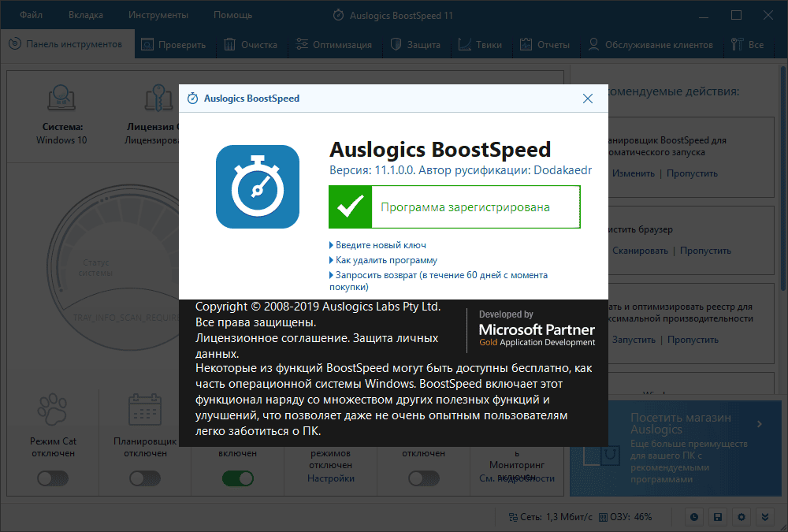This screenshot has width=788, height=532.
Task: Click the Отчеты report icon
Action: pos(526,45)
